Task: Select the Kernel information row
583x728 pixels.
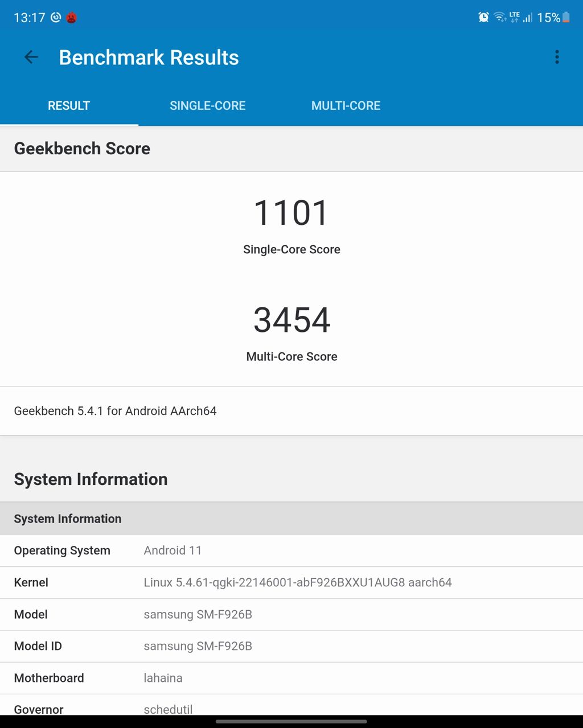Action: (x=291, y=582)
